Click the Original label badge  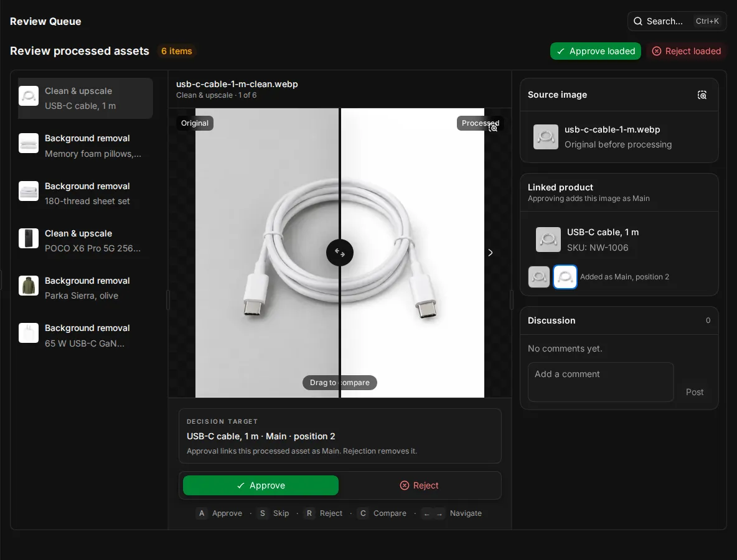[195, 123]
